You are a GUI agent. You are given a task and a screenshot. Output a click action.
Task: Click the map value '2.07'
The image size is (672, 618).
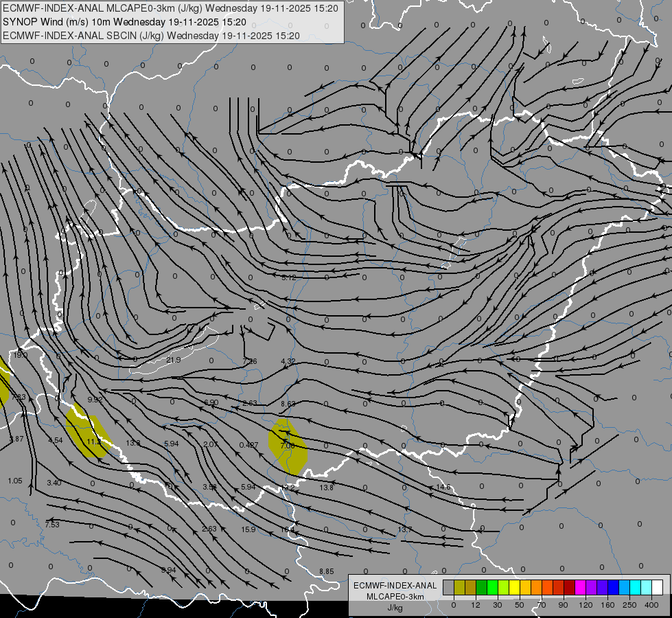pyautogui.click(x=211, y=444)
